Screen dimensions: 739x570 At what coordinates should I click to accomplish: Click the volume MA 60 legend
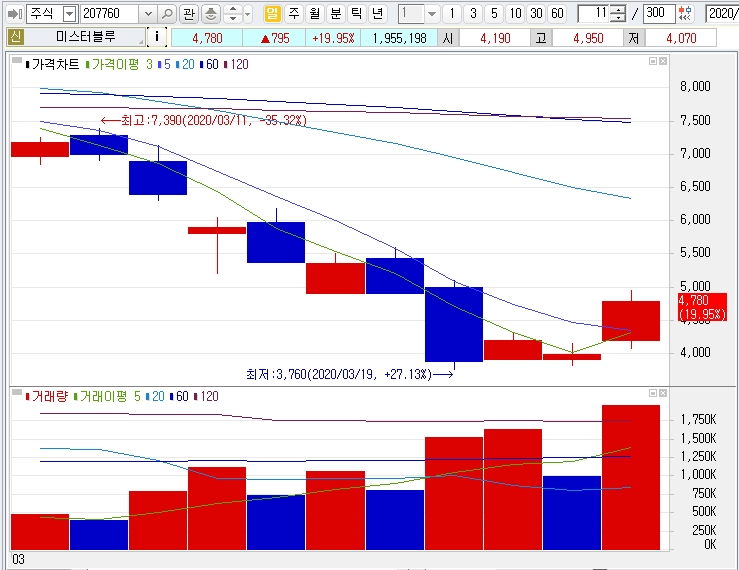[179, 397]
